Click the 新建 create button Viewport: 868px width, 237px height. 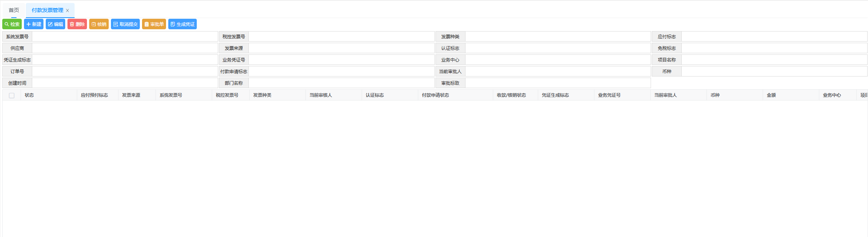pyautogui.click(x=34, y=24)
